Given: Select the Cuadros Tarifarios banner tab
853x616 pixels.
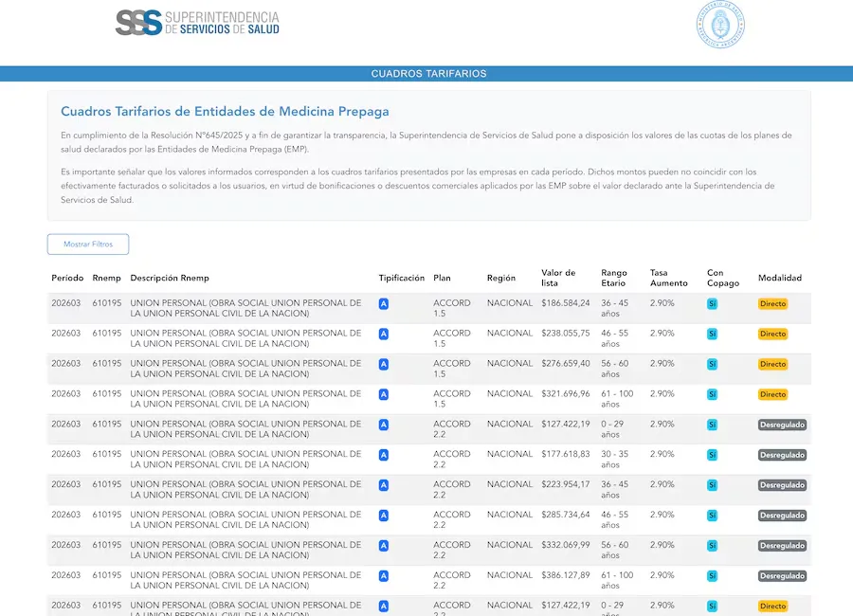Looking at the screenshot, I should (428, 74).
